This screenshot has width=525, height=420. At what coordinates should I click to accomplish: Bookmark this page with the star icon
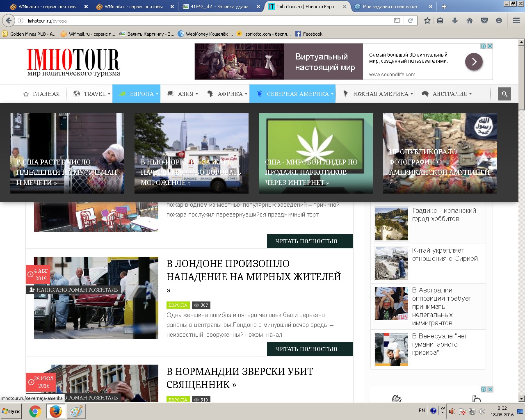pyautogui.click(x=427, y=21)
